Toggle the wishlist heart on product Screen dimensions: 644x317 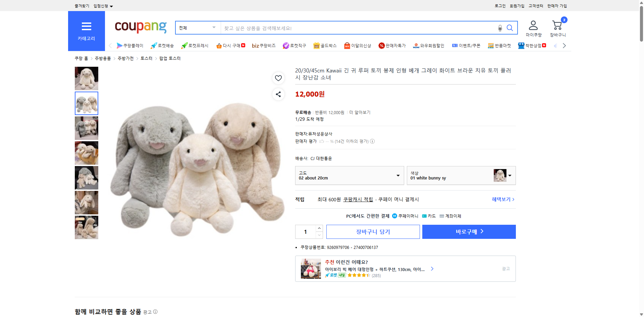coord(278,78)
